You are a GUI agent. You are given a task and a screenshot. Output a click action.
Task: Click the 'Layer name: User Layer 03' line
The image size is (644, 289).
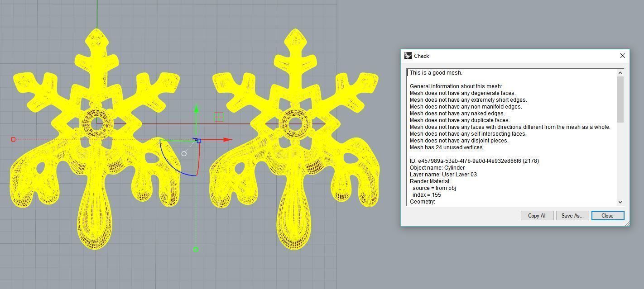click(x=443, y=175)
